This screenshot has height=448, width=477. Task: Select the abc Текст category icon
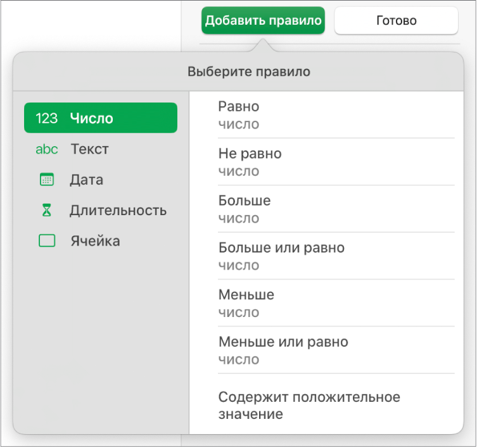[x=46, y=149]
